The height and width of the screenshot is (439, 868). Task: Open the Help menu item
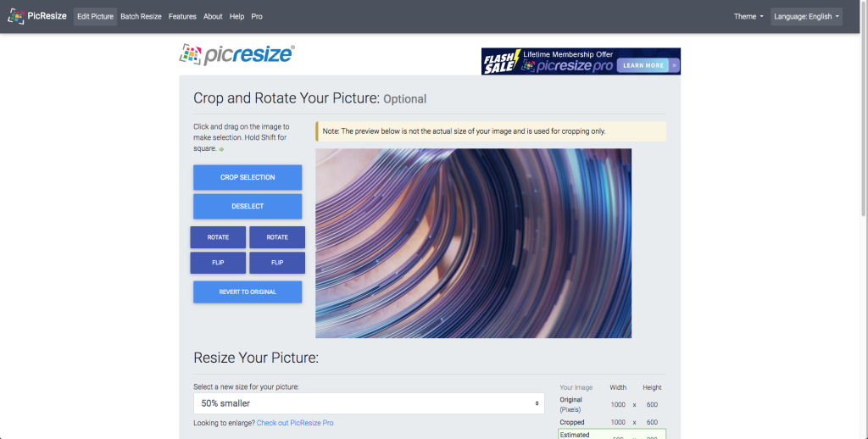coord(236,16)
